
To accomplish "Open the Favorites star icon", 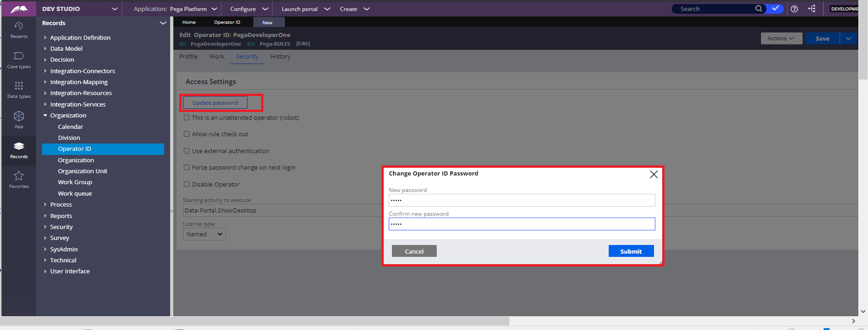I will [19, 180].
